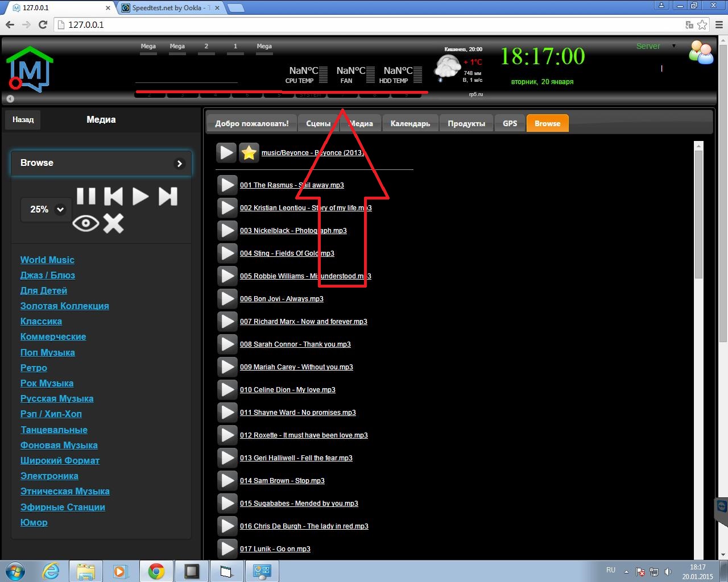Expand the Browse panel with the chevron
Image resolution: width=728 pixels, height=582 pixels.
point(179,163)
